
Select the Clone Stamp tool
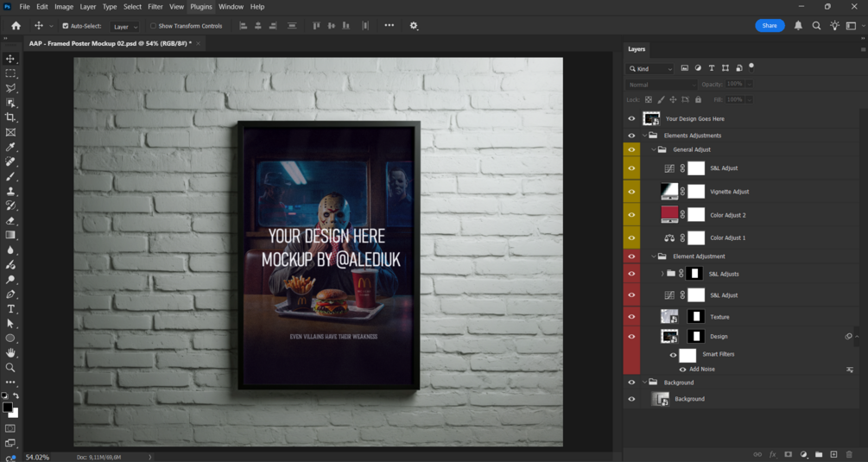point(10,191)
